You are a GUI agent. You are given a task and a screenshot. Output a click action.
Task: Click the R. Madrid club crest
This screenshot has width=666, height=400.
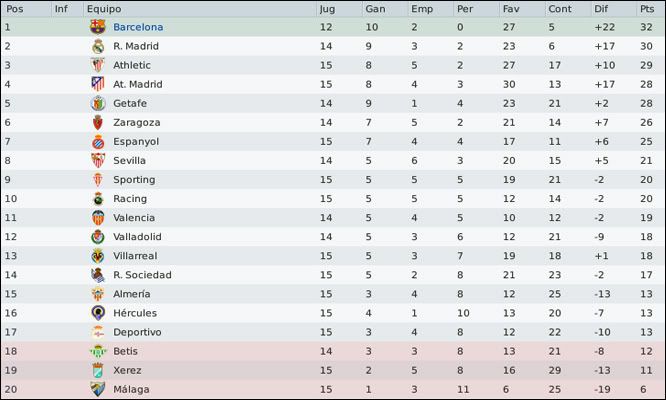[98, 46]
